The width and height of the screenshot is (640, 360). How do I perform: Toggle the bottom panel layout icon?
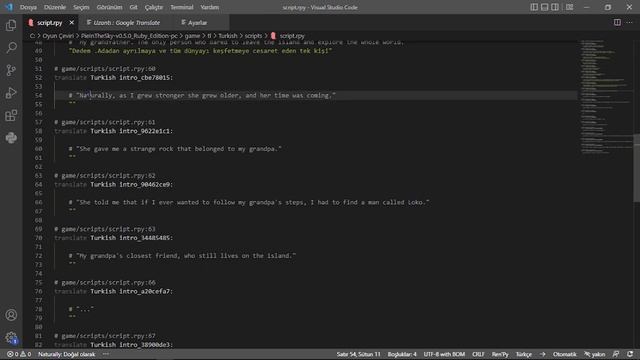(x=544, y=7)
